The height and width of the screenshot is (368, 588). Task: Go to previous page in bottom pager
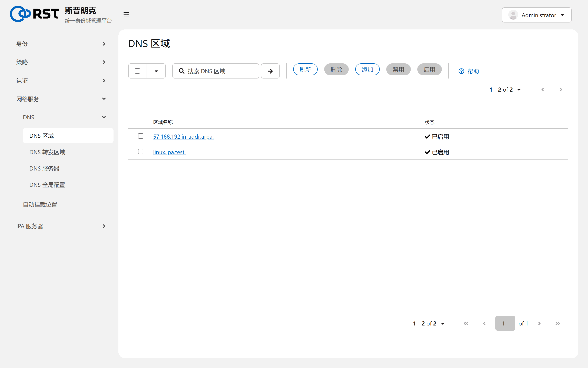tap(484, 323)
